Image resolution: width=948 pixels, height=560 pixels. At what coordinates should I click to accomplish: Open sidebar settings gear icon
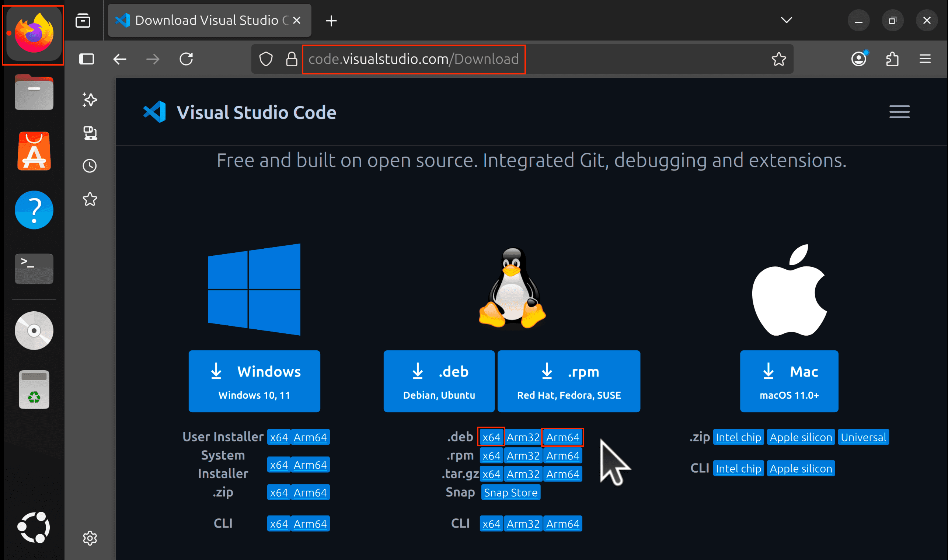click(90, 538)
